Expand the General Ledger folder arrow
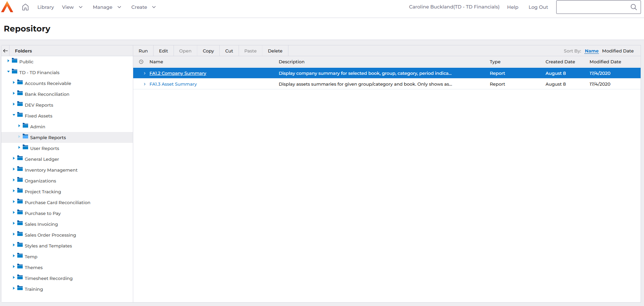Viewport: 644px width, 306px height. pyautogui.click(x=14, y=158)
